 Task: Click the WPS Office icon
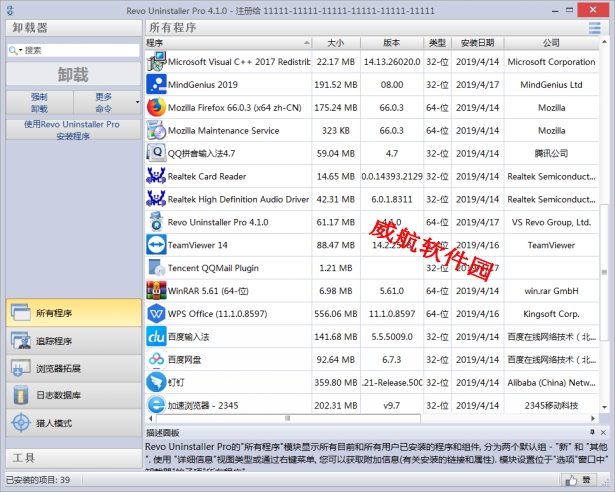[156, 314]
